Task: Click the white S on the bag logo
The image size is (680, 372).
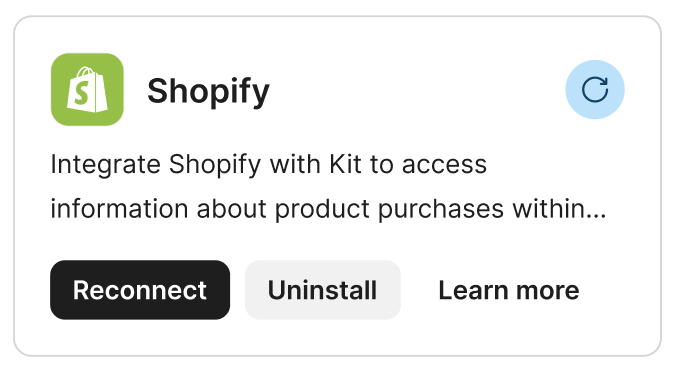Action: [82, 93]
